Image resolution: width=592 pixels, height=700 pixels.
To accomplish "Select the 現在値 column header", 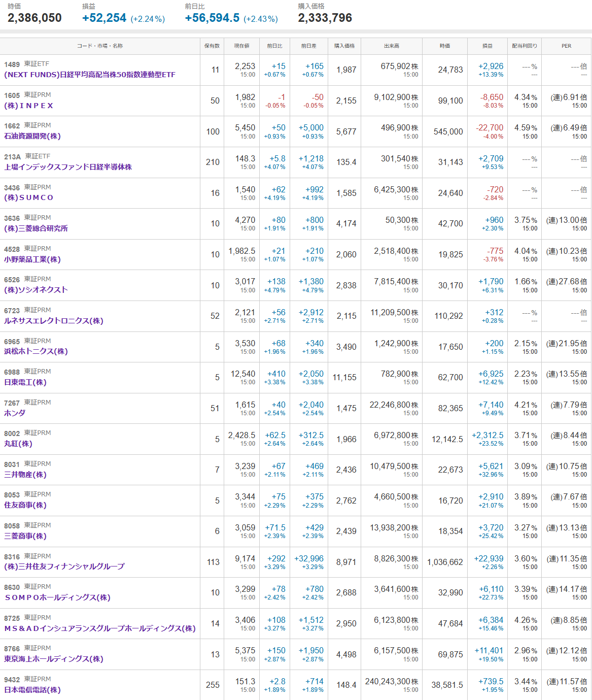I will coord(241,46).
